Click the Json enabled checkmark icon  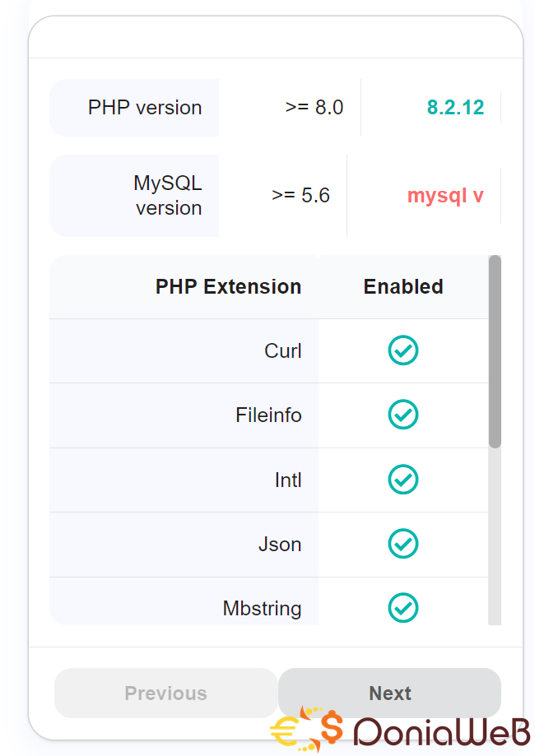pos(403,543)
